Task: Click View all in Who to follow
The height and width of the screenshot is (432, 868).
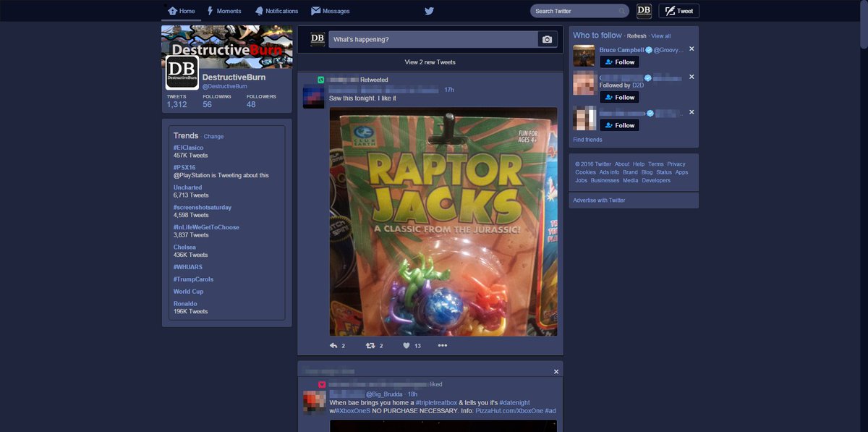Action: point(661,36)
